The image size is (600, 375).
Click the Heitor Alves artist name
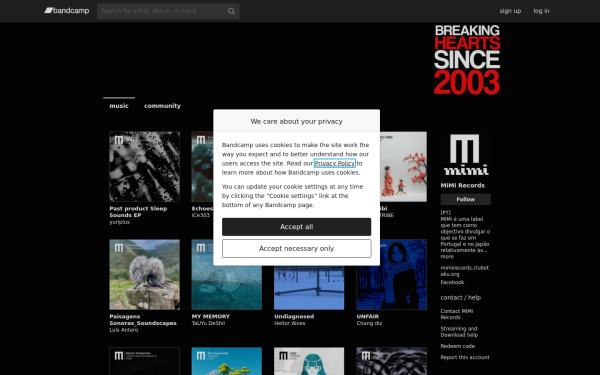tap(290, 323)
